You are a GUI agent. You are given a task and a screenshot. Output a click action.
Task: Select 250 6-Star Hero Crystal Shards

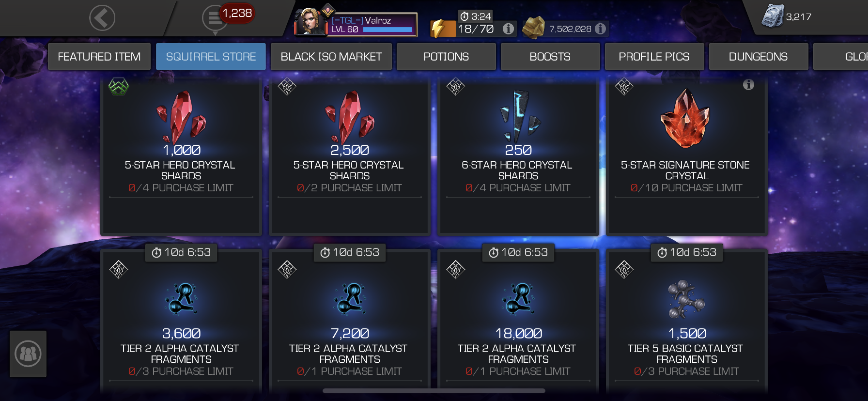518,156
